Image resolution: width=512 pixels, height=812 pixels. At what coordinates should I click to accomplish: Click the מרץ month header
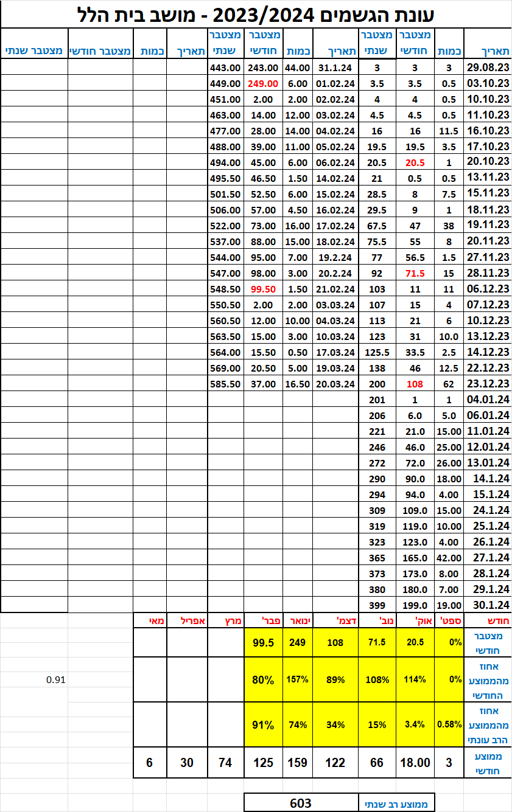click(225, 620)
